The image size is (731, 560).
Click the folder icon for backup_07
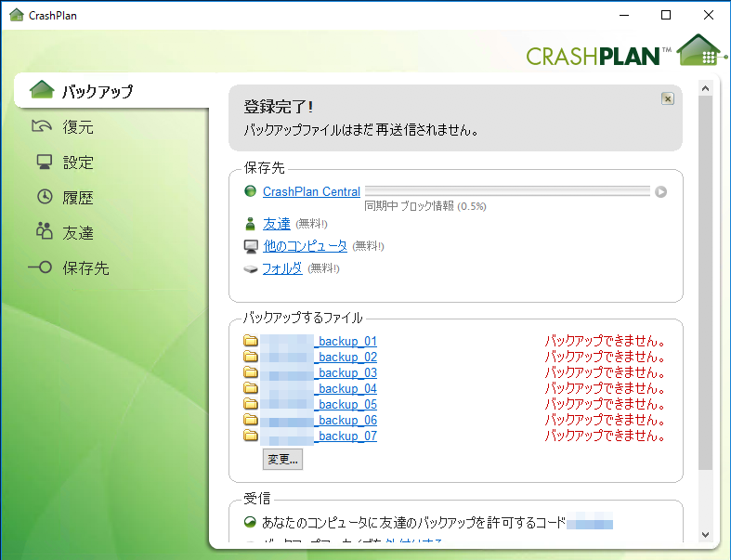[251, 435]
